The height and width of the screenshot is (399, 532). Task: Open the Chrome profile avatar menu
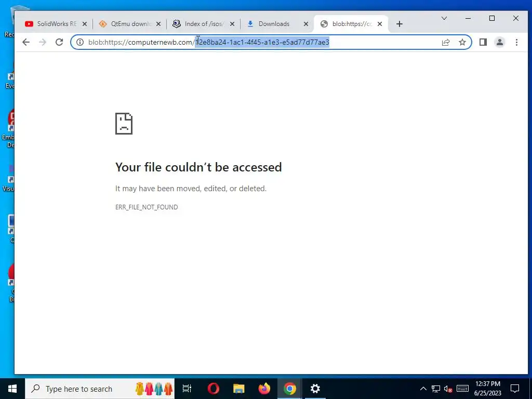(x=500, y=42)
